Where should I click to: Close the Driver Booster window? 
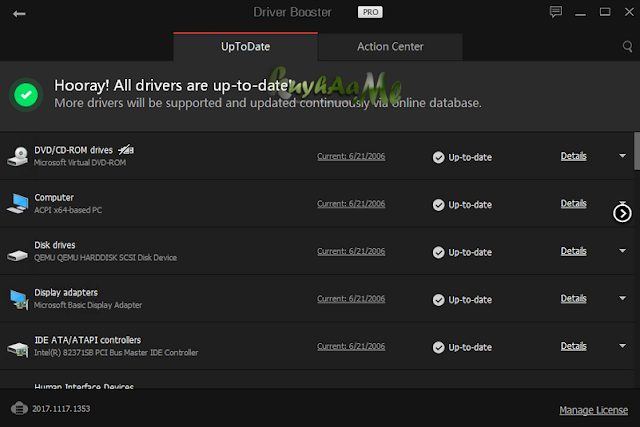pos(629,12)
